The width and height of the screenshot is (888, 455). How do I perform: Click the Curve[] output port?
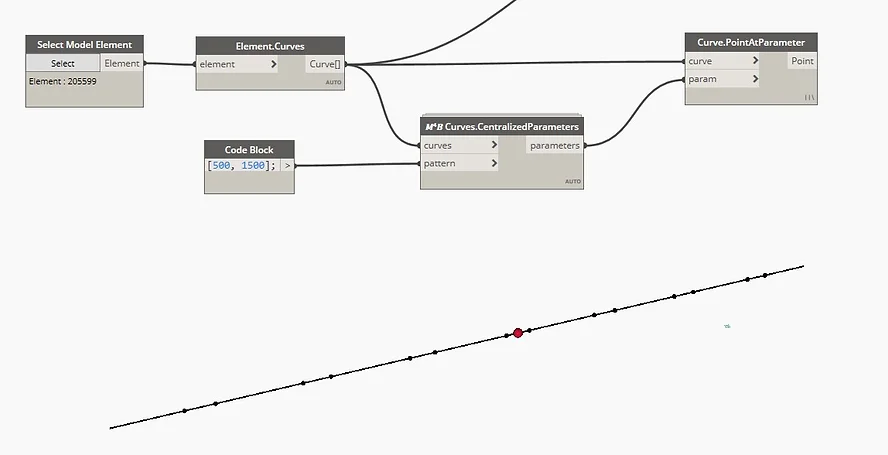pos(324,65)
